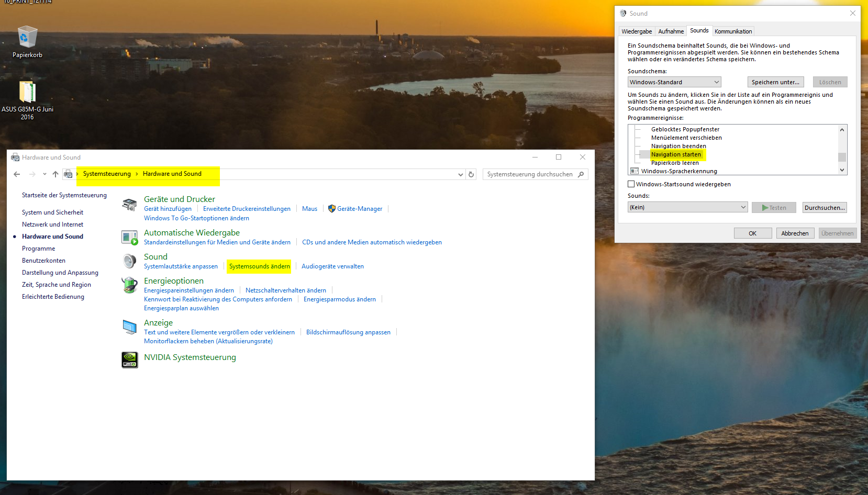Open the Sounds (Kein) dropdown

[687, 207]
